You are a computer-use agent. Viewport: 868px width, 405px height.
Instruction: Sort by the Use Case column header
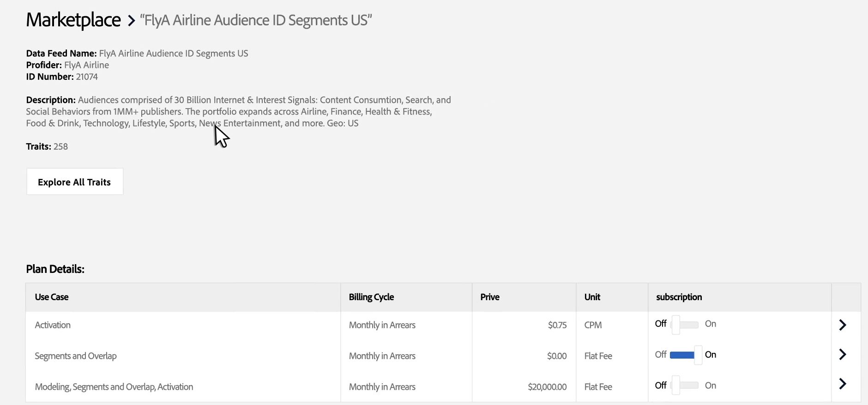click(x=52, y=297)
